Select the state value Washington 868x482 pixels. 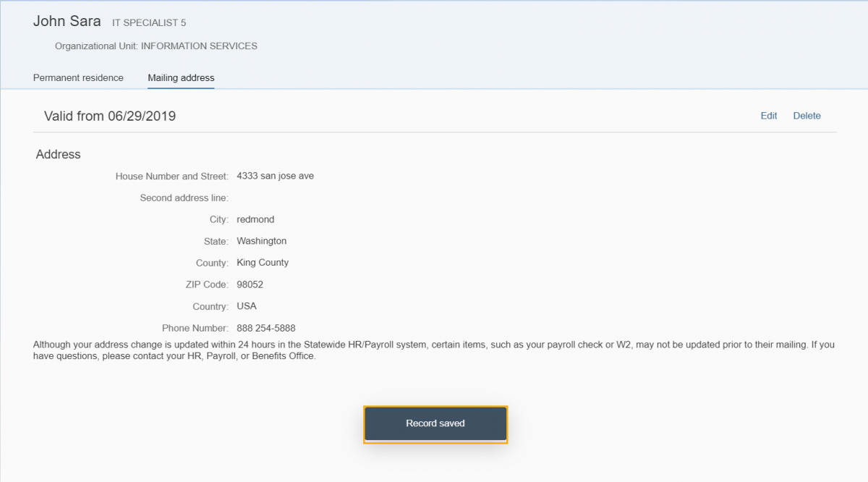tap(262, 241)
